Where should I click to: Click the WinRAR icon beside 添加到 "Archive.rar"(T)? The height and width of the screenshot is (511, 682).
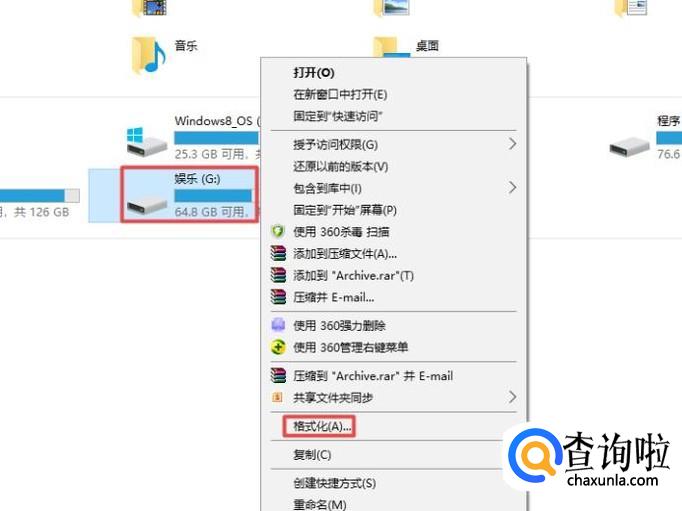pyautogui.click(x=278, y=275)
